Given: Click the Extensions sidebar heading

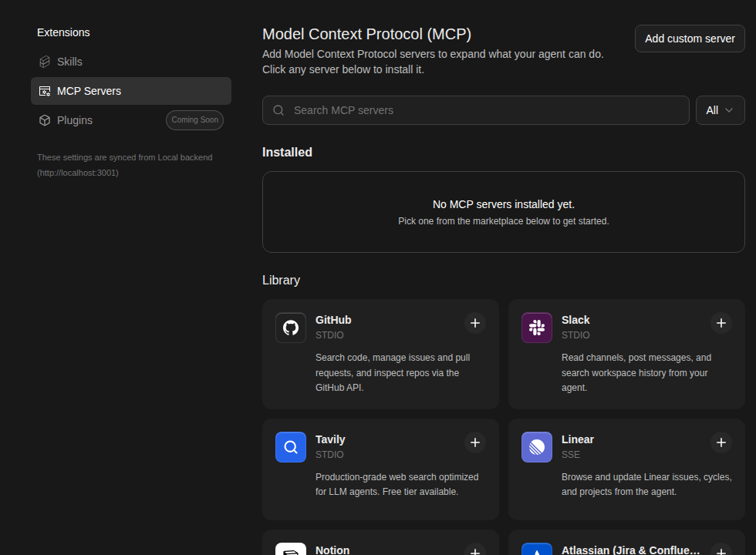Looking at the screenshot, I should tap(63, 32).
